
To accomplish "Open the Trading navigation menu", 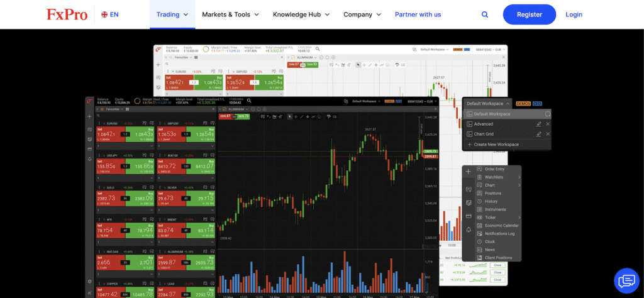I will pos(172,14).
